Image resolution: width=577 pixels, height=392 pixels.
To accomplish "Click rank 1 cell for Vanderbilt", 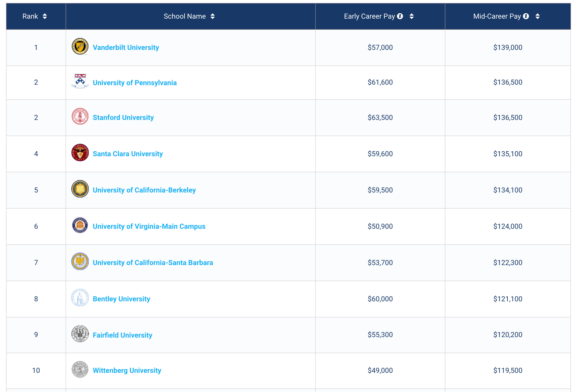I will click(36, 48).
